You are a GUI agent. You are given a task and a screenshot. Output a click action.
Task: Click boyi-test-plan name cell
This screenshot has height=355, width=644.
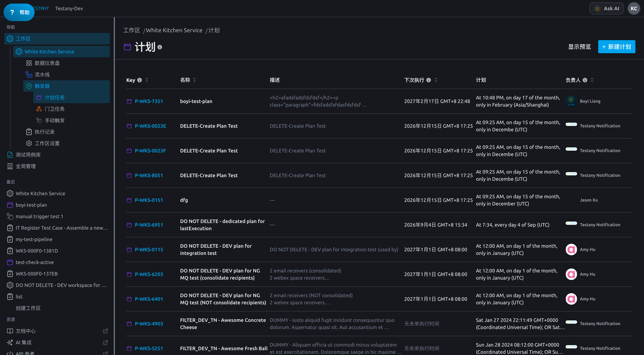196,101
